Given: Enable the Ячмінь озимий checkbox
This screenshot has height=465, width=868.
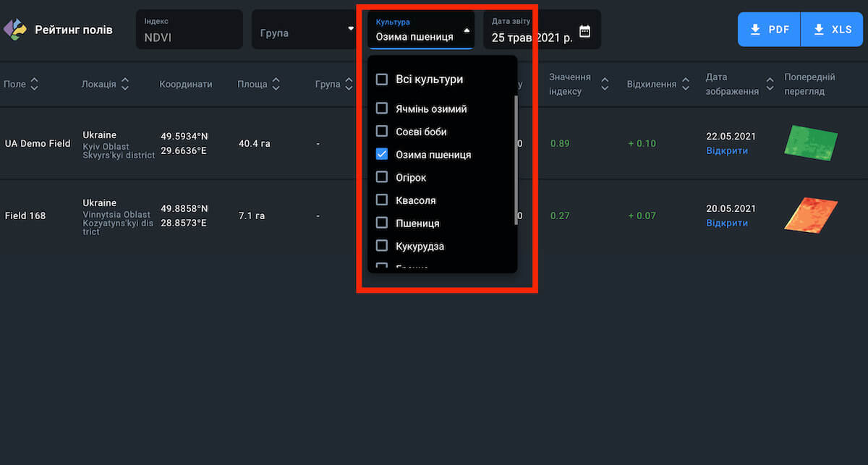Looking at the screenshot, I should [x=382, y=109].
